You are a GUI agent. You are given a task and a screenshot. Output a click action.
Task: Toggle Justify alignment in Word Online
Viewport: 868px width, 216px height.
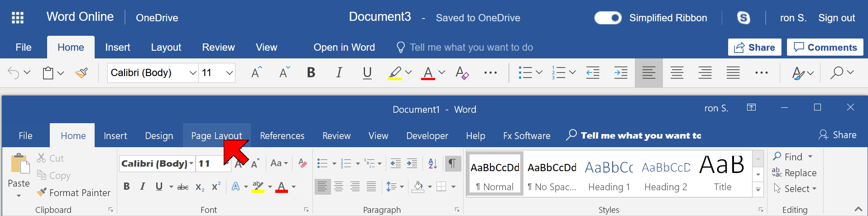coord(733,72)
